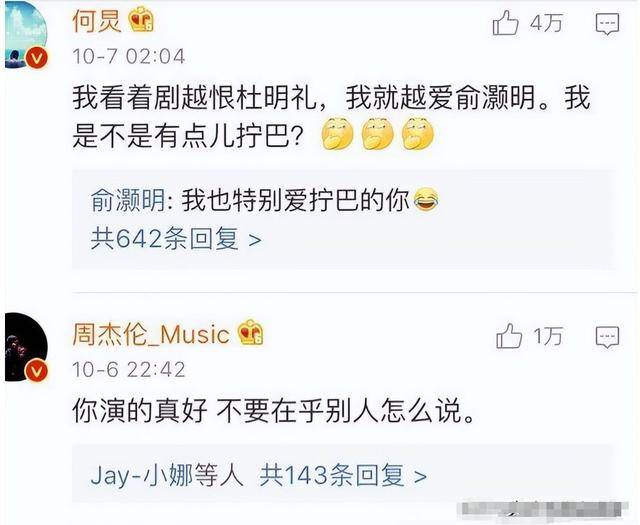Tap verified V badge on 何炅's avatar

point(37,58)
